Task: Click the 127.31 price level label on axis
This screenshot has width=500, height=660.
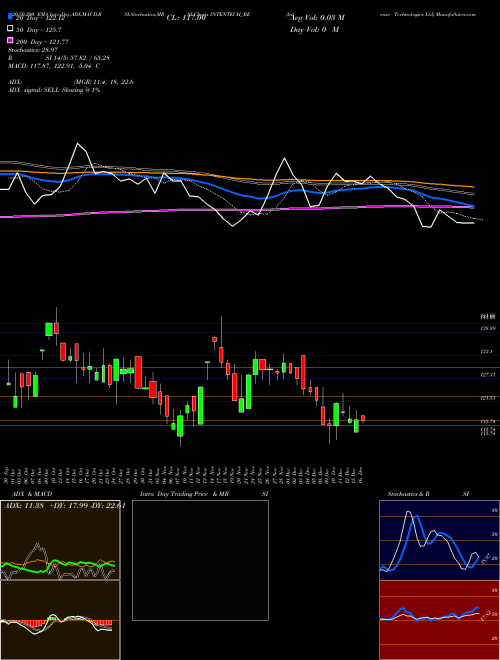Action: pos(488,374)
